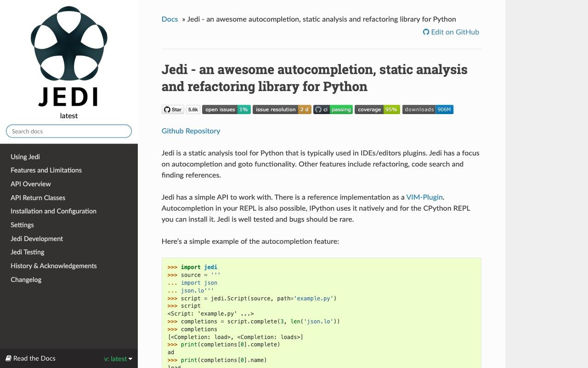Follow the Github Repository link
This screenshot has height=368, width=588.
pyautogui.click(x=191, y=131)
